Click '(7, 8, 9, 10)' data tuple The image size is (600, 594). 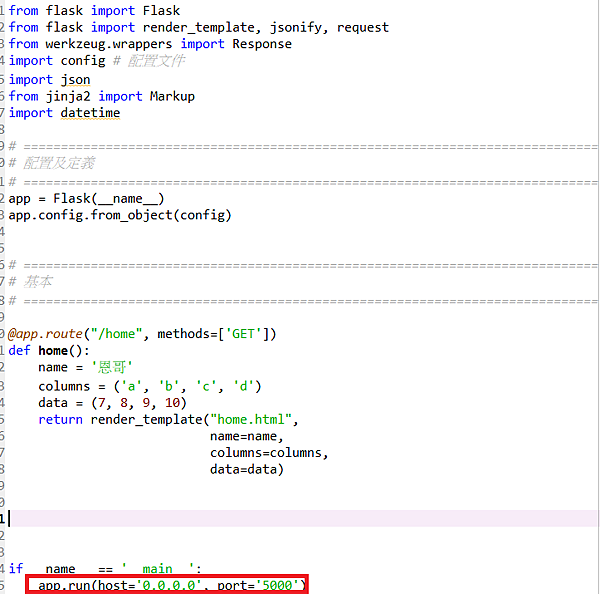[139, 403]
